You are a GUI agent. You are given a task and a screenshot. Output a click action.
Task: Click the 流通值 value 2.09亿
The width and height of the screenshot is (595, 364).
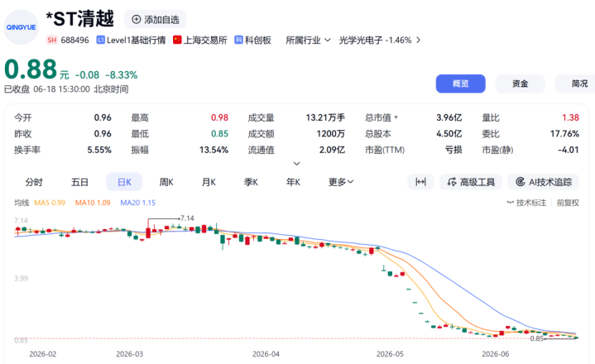[332, 150]
